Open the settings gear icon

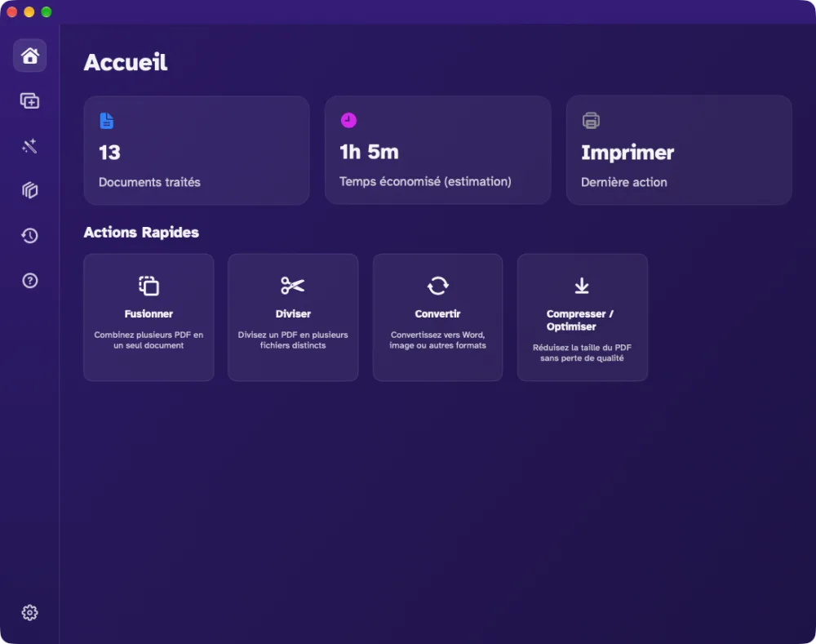coord(29,612)
